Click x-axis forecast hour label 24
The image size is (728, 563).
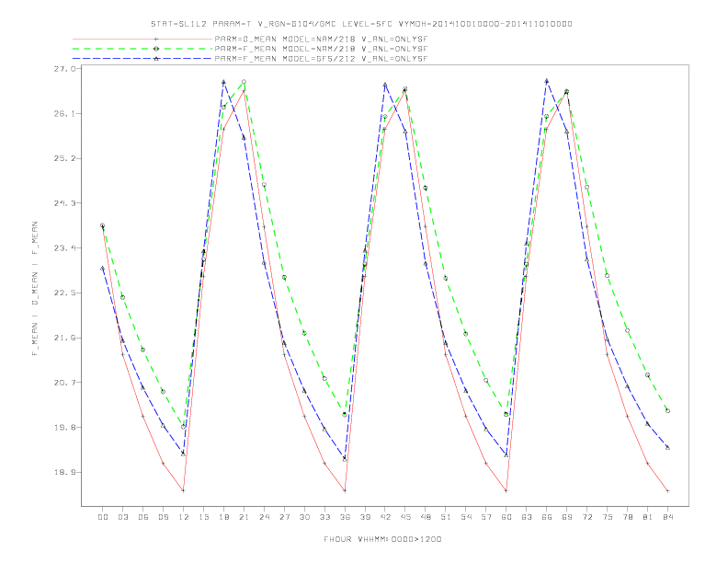(x=264, y=517)
